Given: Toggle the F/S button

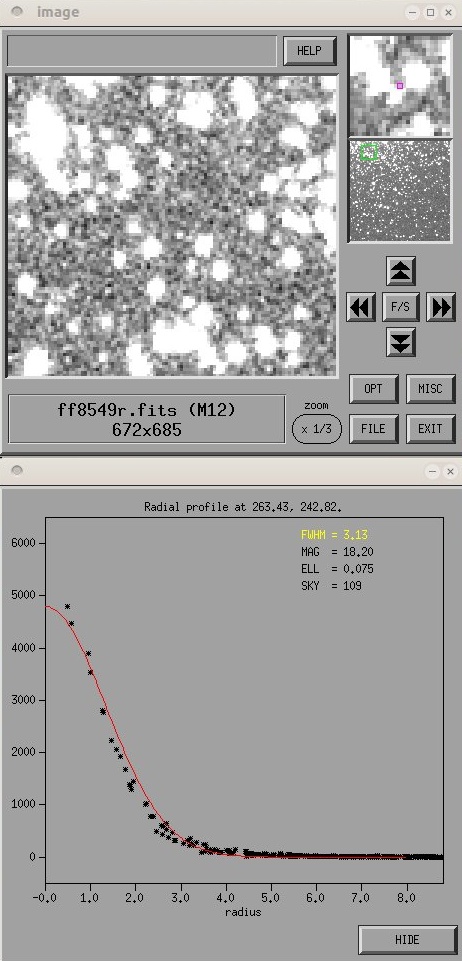Looking at the screenshot, I should (401, 306).
